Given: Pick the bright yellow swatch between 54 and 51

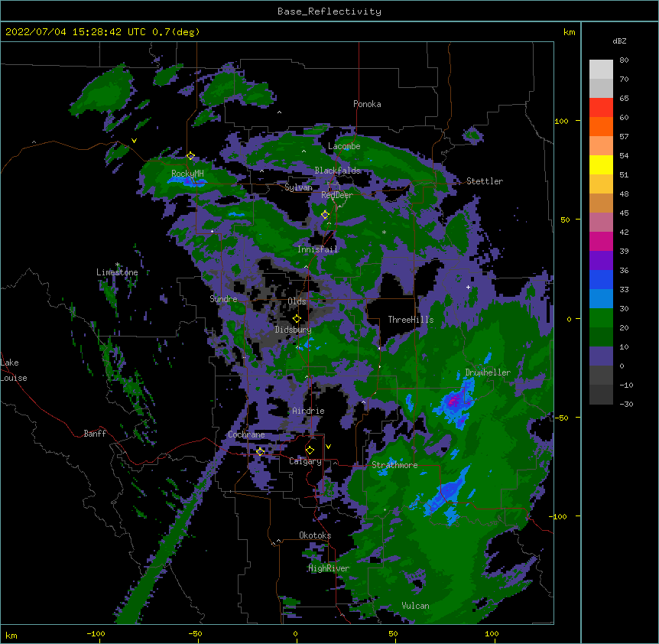Looking at the screenshot, I should tap(601, 164).
